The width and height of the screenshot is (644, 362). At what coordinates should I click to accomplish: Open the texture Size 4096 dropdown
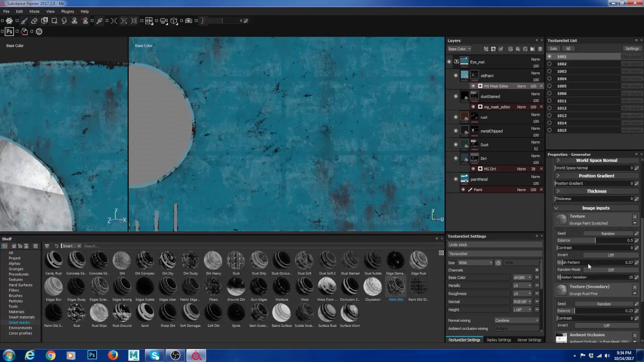475,262
